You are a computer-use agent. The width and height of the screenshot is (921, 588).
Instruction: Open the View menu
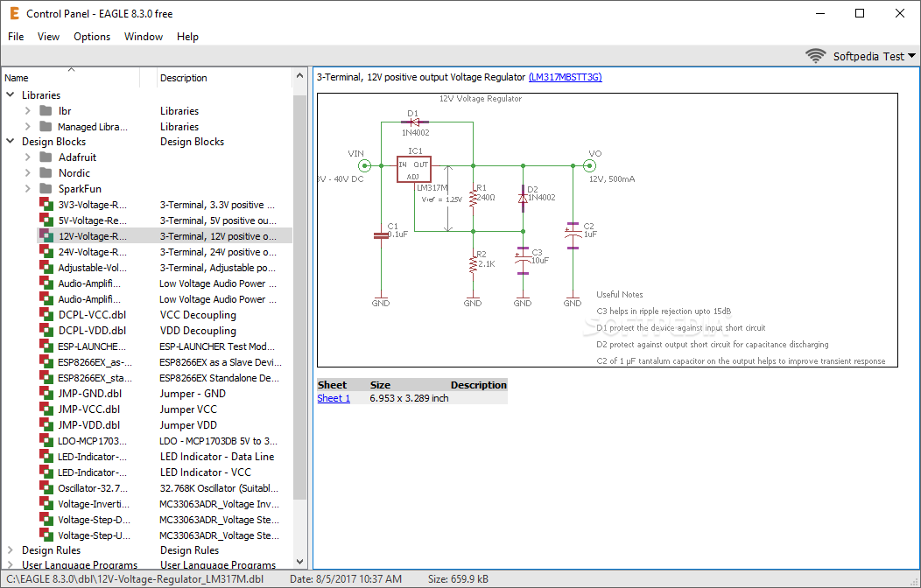click(x=48, y=37)
